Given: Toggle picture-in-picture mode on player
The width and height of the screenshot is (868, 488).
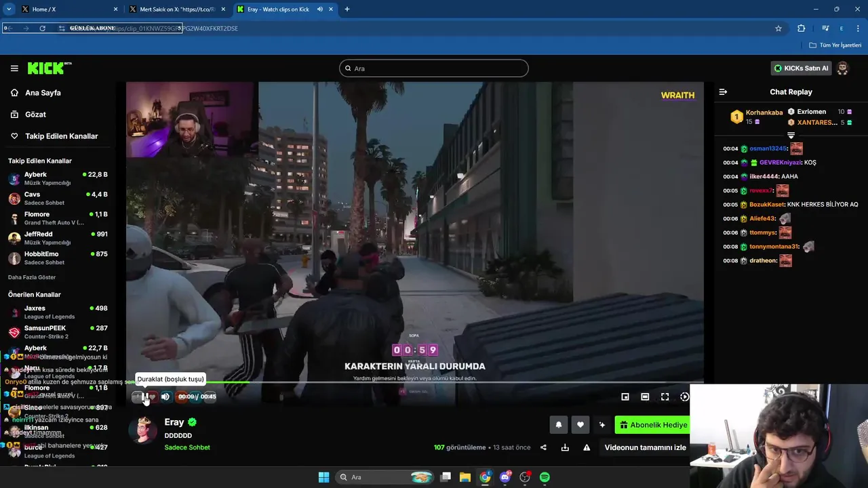Looking at the screenshot, I should [x=625, y=396].
